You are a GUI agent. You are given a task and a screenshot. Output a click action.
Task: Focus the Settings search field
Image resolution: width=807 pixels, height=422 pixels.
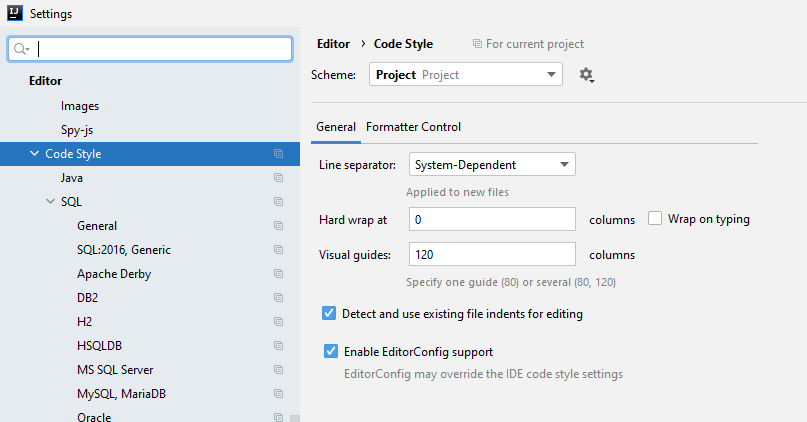pos(150,49)
